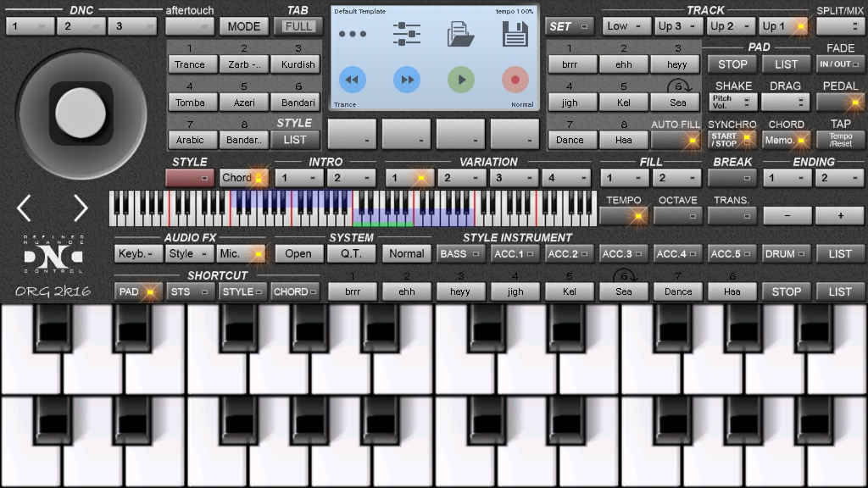
Task: Select ENDING 1
Action: [786, 178]
